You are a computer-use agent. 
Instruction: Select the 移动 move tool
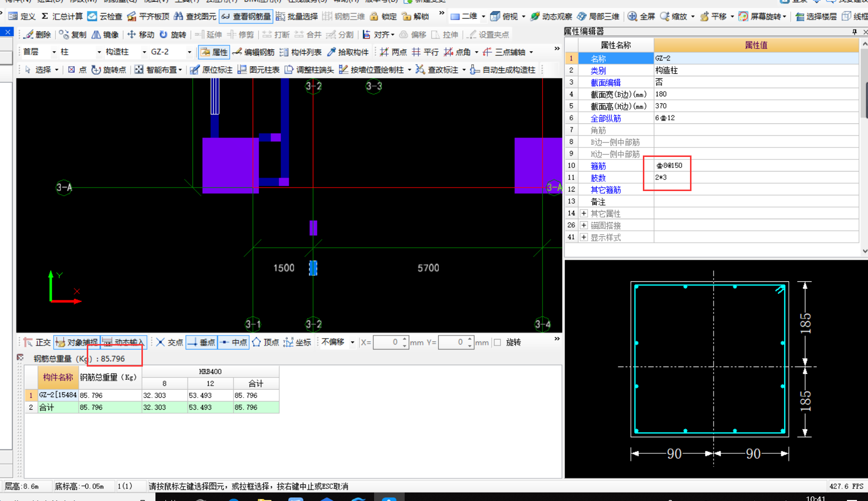(x=140, y=35)
